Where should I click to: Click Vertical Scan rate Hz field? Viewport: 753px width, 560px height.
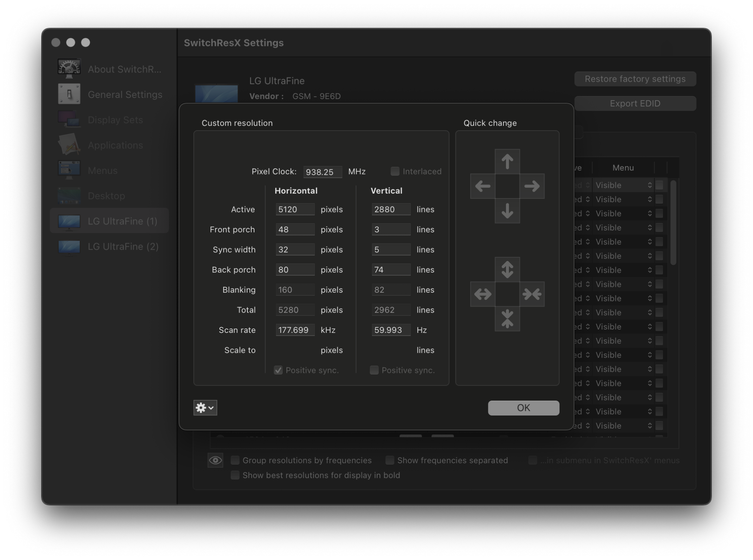coord(391,330)
